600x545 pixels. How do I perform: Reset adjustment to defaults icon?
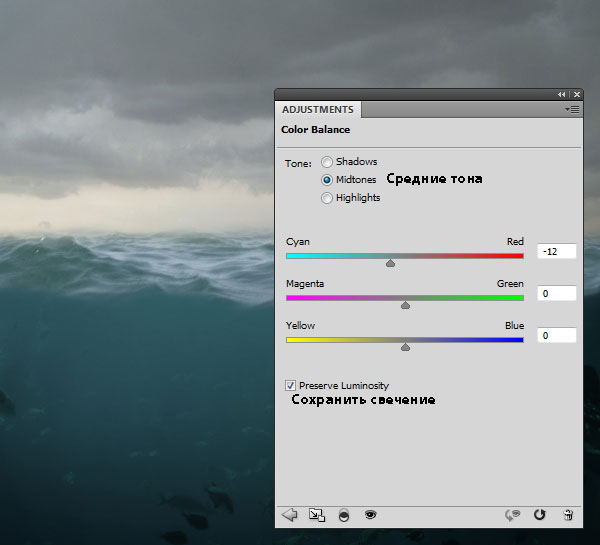pyautogui.click(x=540, y=515)
